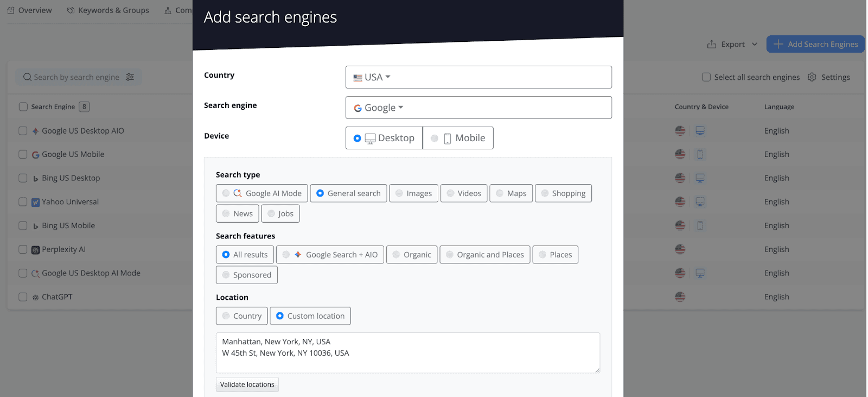Click the Overview tab icon
This screenshot has height=397, width=868.
[x=11, y=10]
